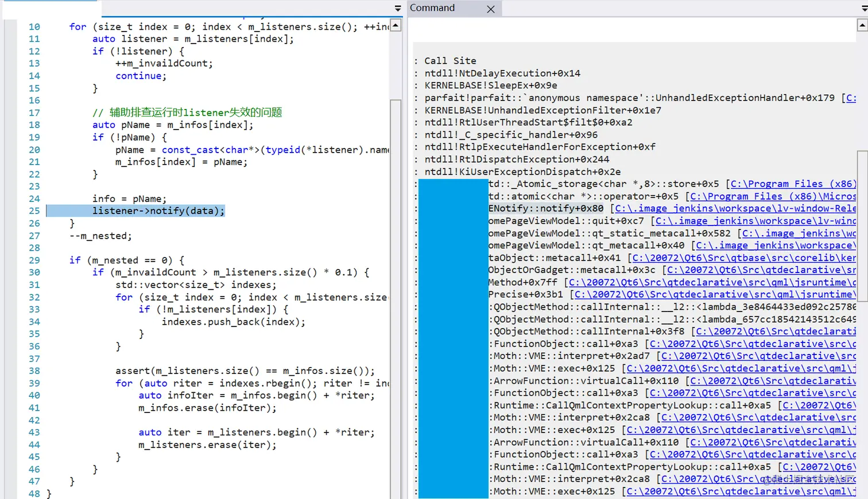Click the line '++m_invaildCount;'

click(x=164, y=63)
